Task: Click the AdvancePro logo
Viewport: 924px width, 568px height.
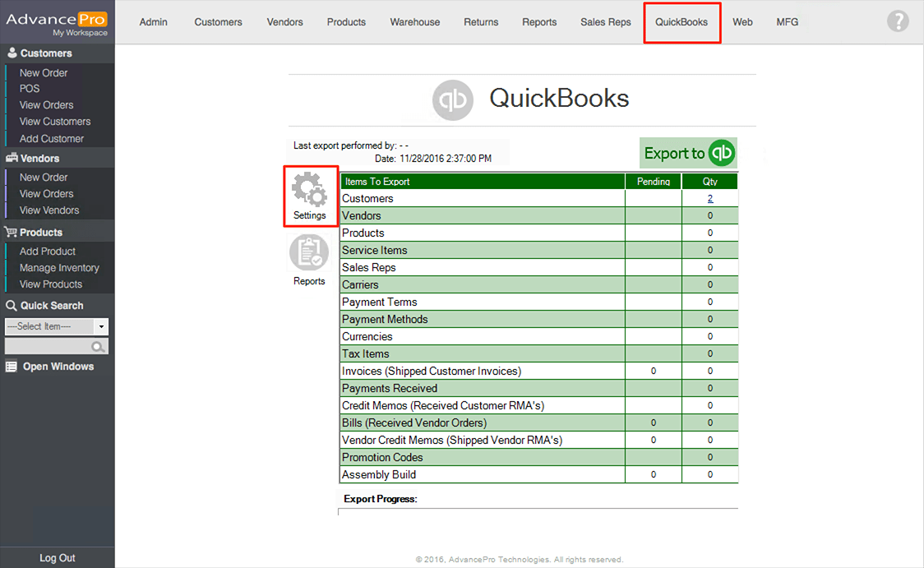Action: point(57,22)
